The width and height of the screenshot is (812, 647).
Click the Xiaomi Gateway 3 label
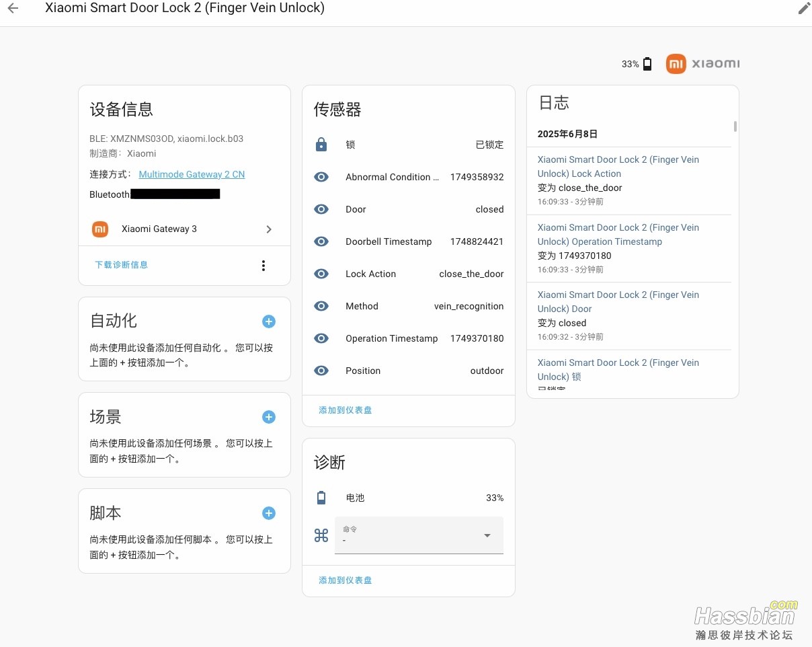point(159,229)
